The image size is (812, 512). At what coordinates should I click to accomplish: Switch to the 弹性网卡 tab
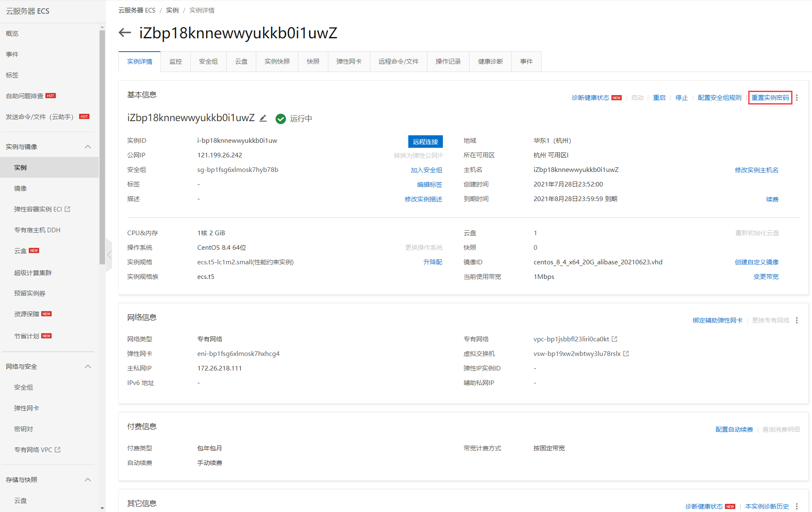click(x=349, y=61)
